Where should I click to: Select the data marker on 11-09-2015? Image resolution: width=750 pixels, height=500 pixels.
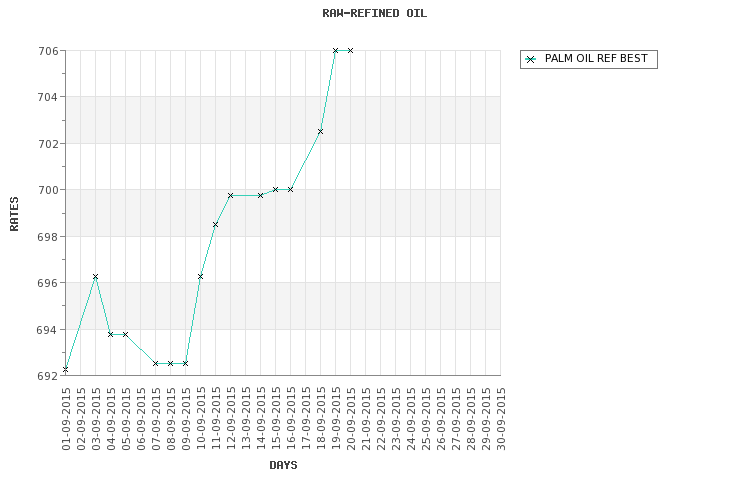coord(215,224)
